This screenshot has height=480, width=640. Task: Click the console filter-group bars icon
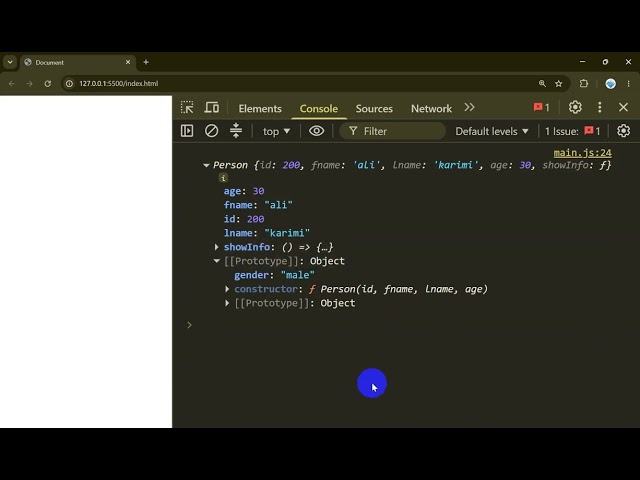tap(236, 131)
